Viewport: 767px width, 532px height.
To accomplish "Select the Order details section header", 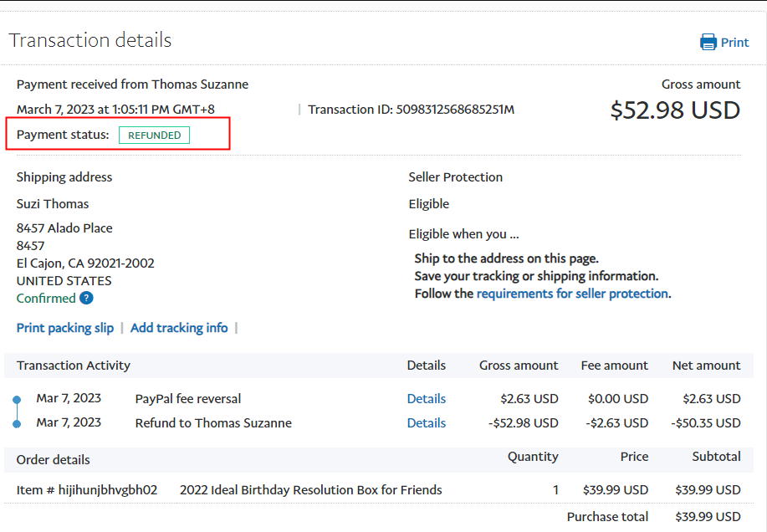I will click(x=54, y=460).
